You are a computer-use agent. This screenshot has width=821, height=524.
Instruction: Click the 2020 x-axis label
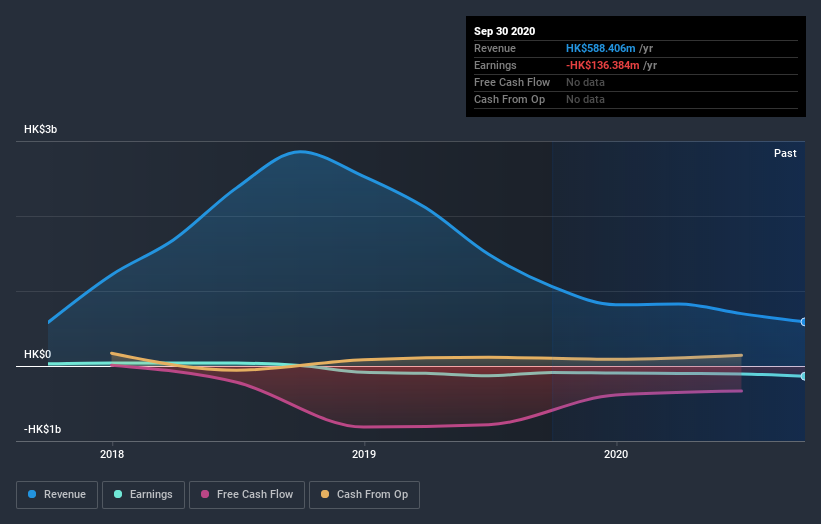(x=616, y=454)
